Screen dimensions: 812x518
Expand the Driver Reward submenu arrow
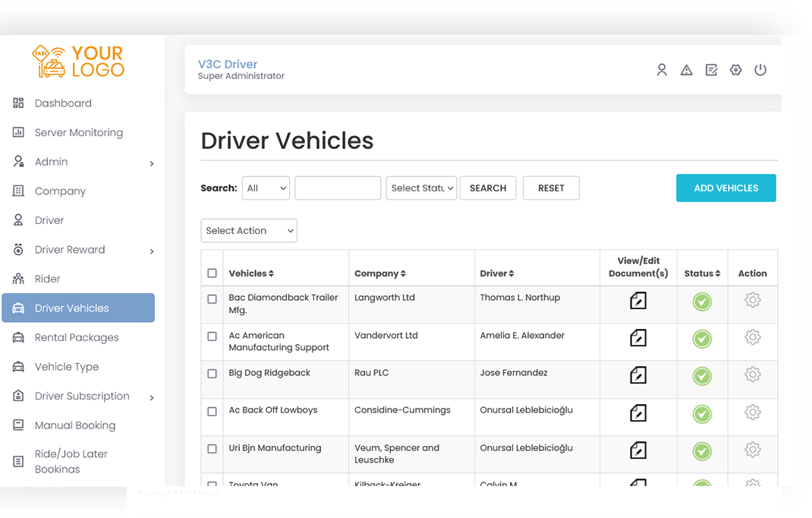152,251
